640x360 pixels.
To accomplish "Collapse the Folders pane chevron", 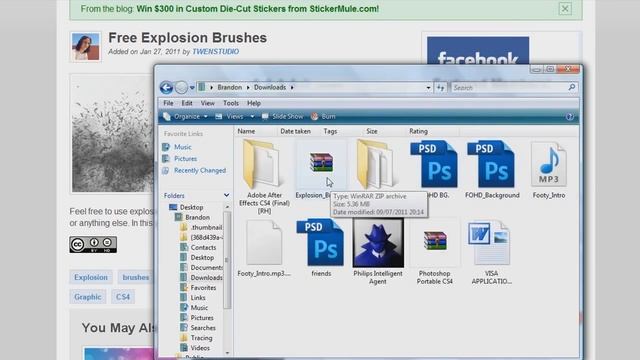I will 226,196.
